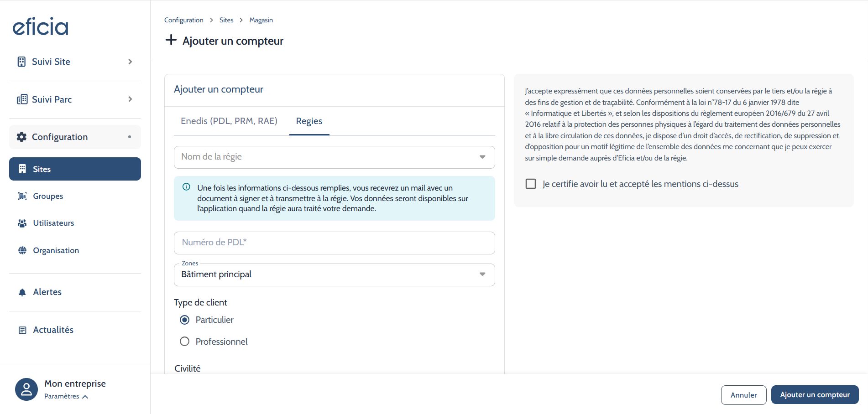Click the eficia logo

(x=40, y=27)
